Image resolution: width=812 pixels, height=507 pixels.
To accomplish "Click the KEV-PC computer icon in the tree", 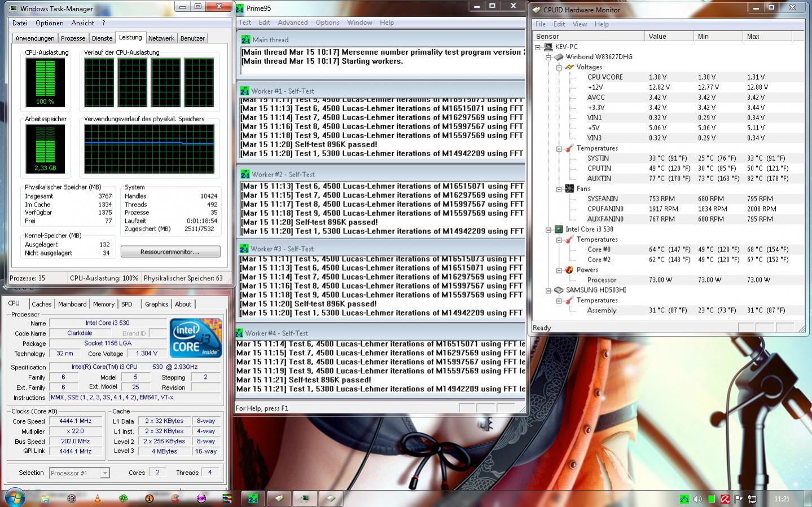I will tap(548, 47).
